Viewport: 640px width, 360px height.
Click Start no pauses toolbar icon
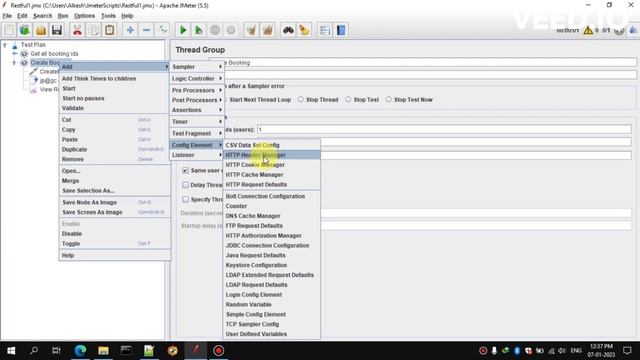point(199,30)
